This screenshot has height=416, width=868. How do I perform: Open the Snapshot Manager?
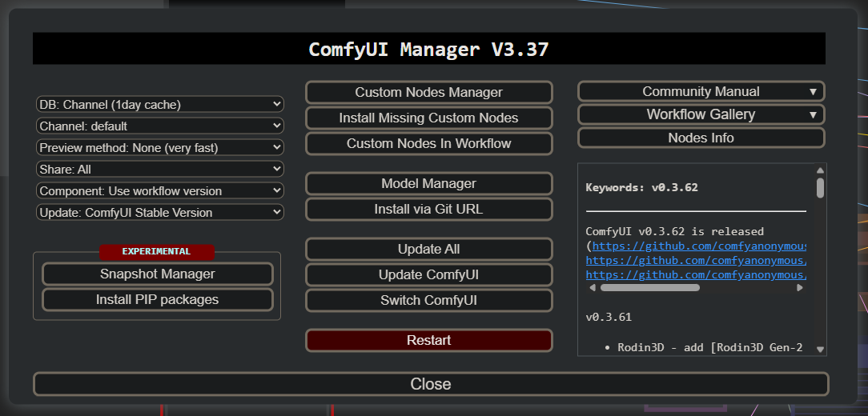[x=157, y=274]
